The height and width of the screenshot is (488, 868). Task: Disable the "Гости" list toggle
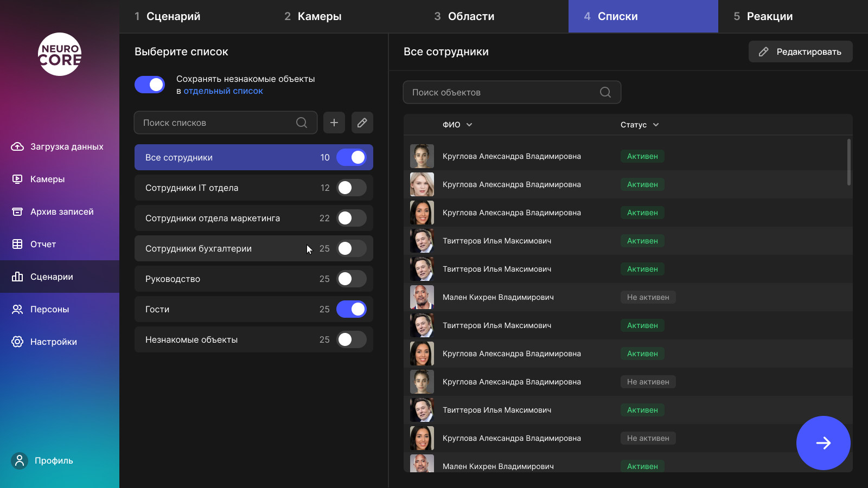[x=352, y=309]
